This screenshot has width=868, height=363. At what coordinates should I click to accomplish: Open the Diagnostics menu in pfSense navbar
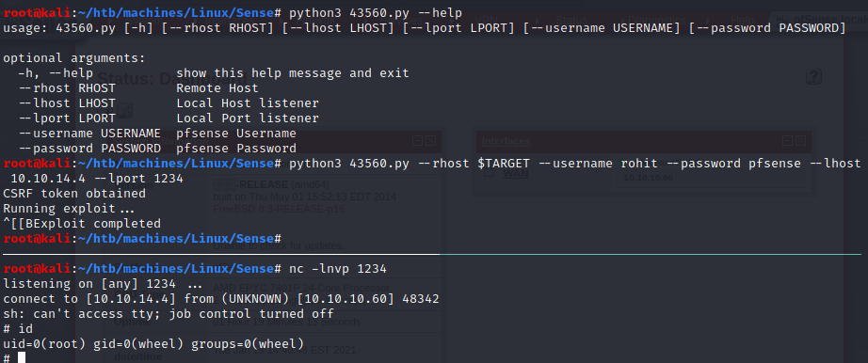656,20
